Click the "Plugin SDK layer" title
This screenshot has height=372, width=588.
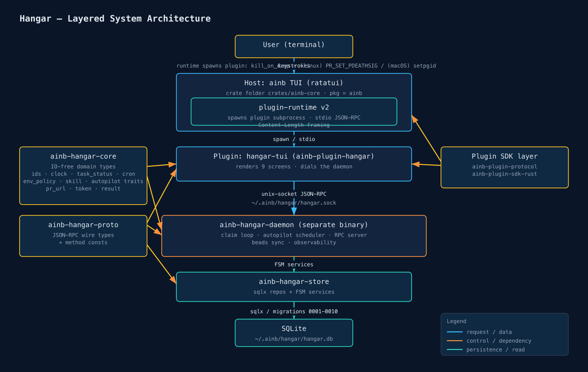coord(505,156)
